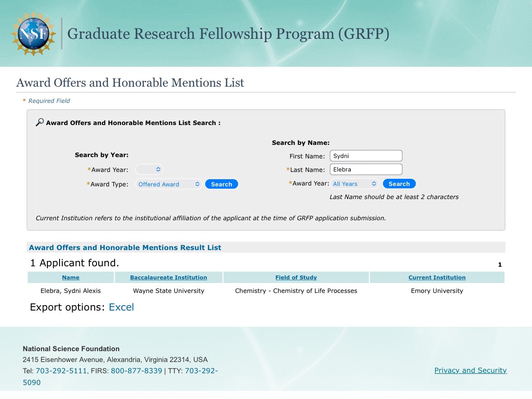Sort by Field of Study column
This screenshot has height=399, width=532.
tap(296, 277)
